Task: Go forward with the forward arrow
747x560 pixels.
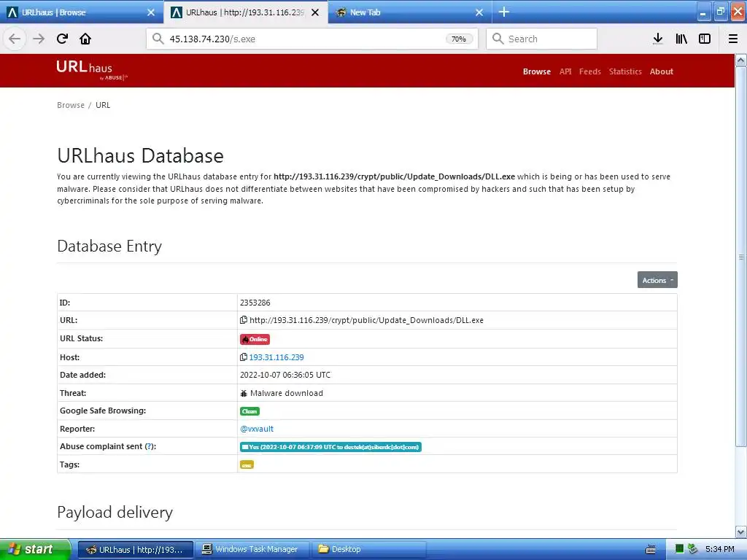Action: click(39, 39)
